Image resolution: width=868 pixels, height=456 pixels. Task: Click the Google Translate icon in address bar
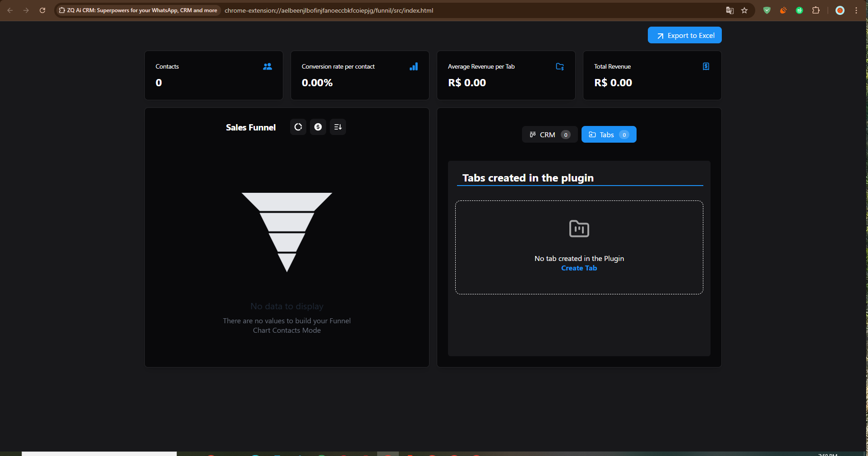(729, 10)
